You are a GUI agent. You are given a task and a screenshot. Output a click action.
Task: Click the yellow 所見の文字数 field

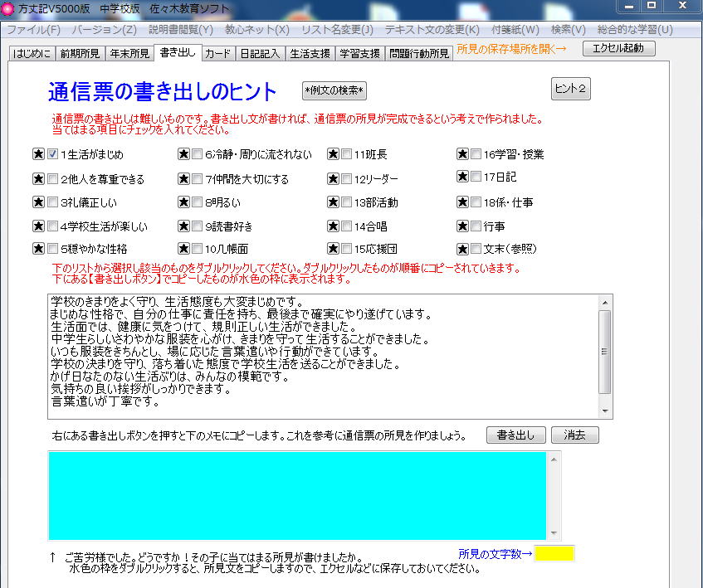coord(554,552)
